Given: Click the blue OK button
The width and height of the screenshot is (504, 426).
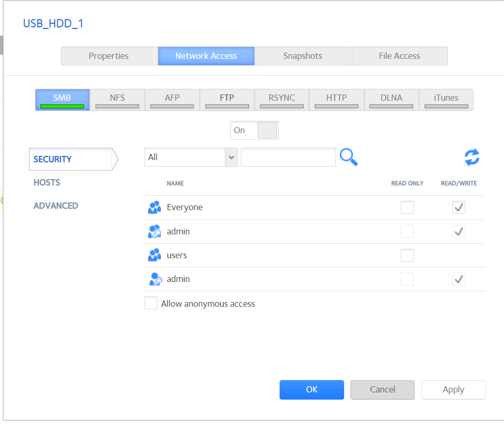Looking at the screenshot, I should 312,389.
